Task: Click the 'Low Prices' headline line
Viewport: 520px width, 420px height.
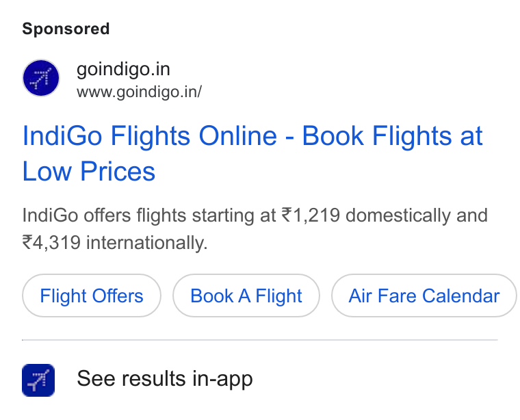Action: click(x=88, y=172)
